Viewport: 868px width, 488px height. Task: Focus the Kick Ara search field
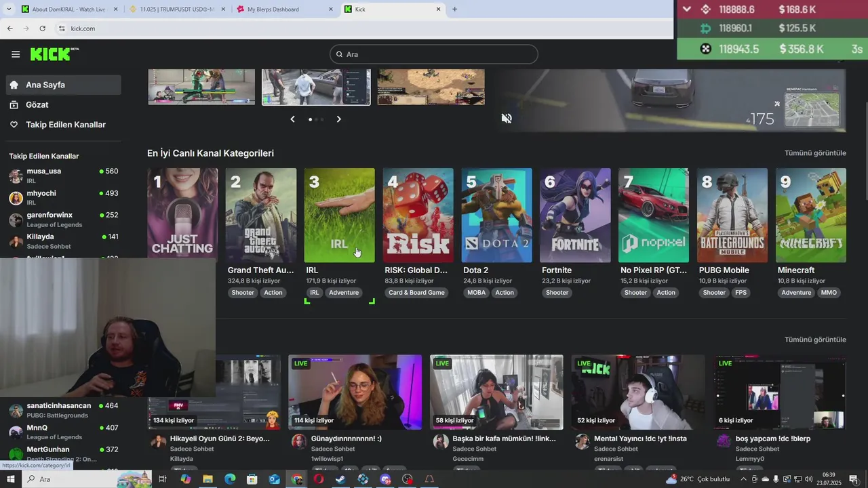coord(434,54)
